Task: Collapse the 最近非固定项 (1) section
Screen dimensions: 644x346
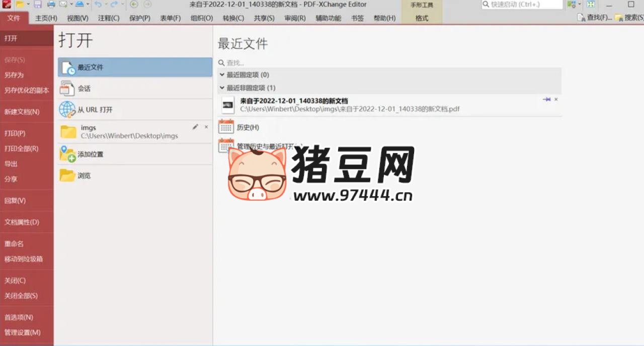Action: (221, 88)
